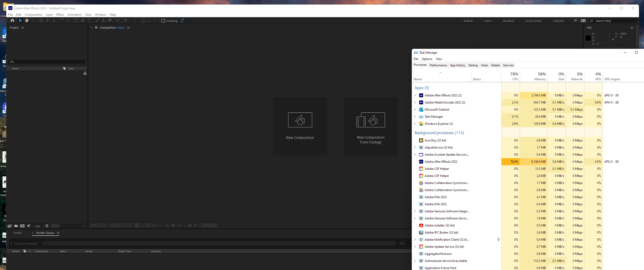Select the Eraser tool
The image size is (644, 270).
pyautogui.click(x=110, y=20)
